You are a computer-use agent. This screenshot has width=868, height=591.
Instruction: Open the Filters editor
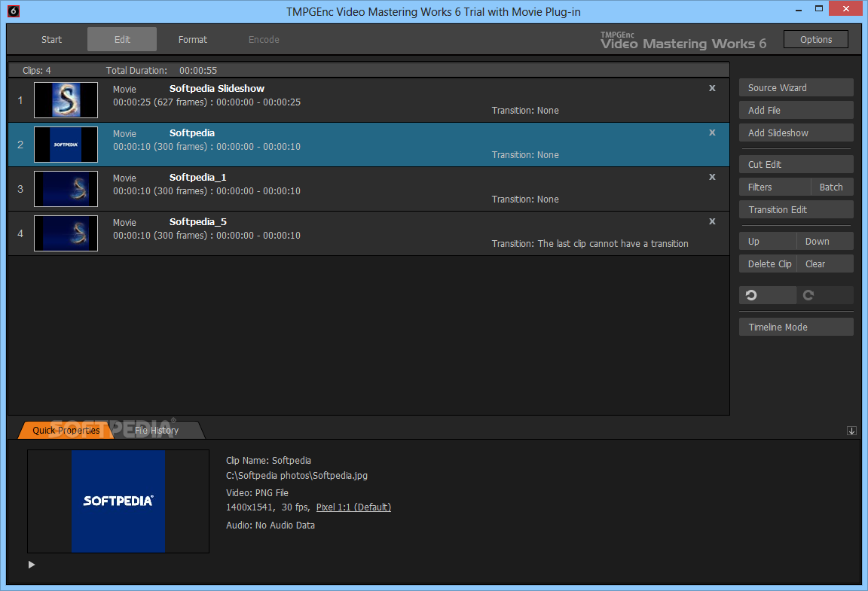tap(775, 187)
